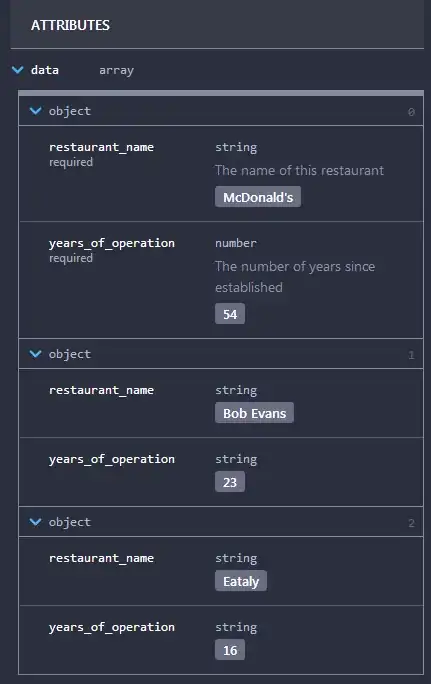Click index number 0 label
Screen dimensions: 431x684
tap(411, 112)
